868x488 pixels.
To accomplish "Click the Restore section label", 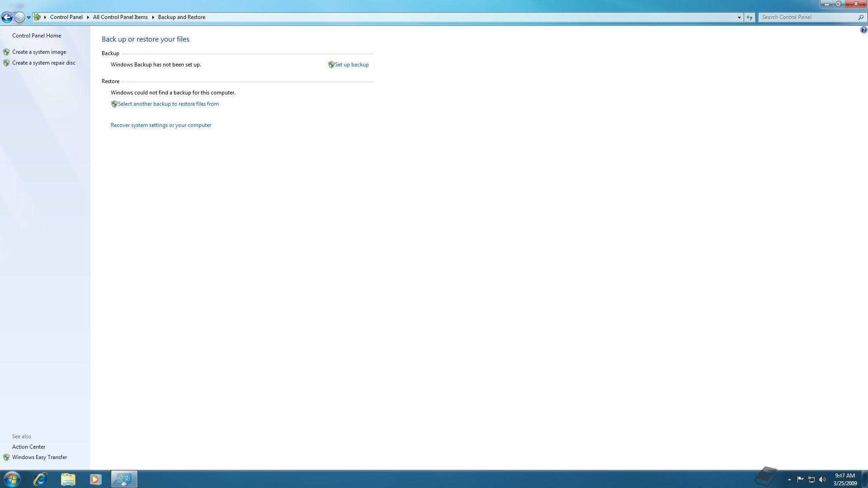I will pos(110,81).
